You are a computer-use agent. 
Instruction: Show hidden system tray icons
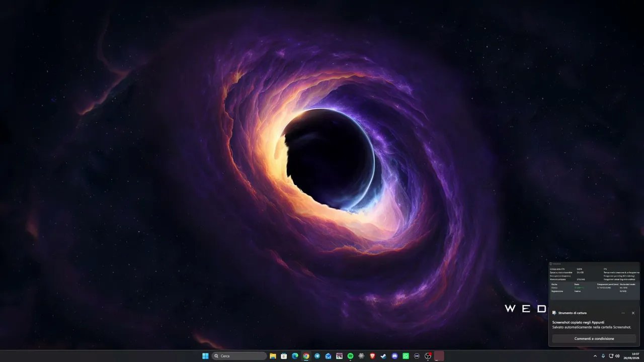click(x=595, y=356)
